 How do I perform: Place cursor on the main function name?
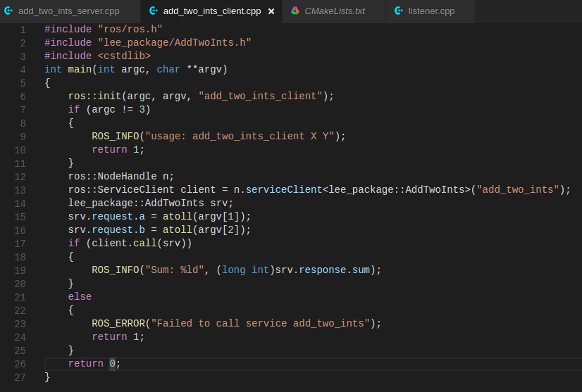80,70
